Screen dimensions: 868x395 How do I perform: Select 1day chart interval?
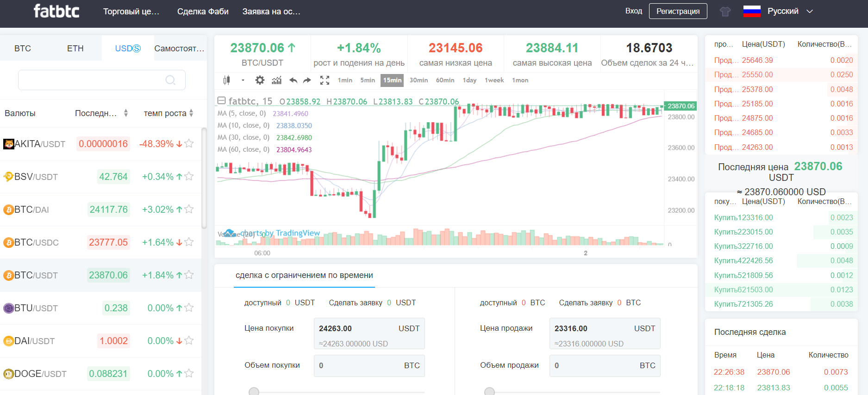click(469, 80)
